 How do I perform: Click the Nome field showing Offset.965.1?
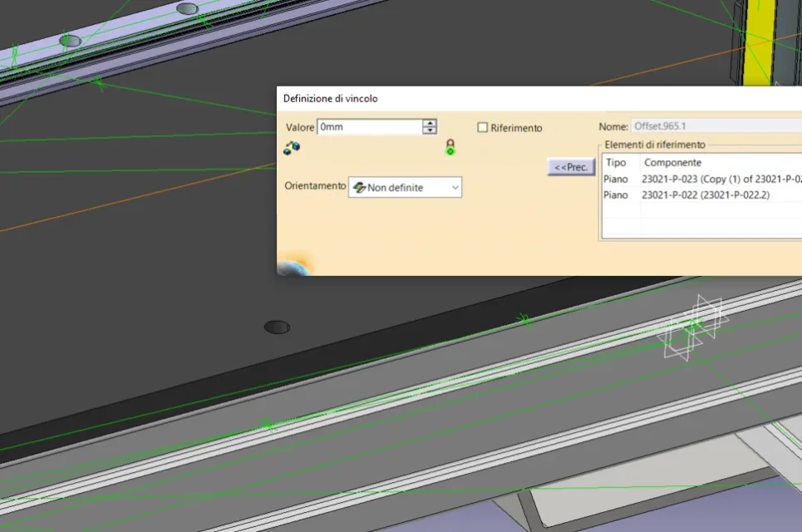tap(716, 126)
